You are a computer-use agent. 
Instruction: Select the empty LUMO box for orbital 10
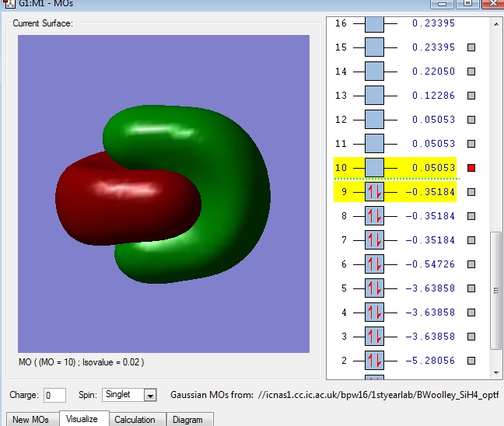tap(374, 168)
